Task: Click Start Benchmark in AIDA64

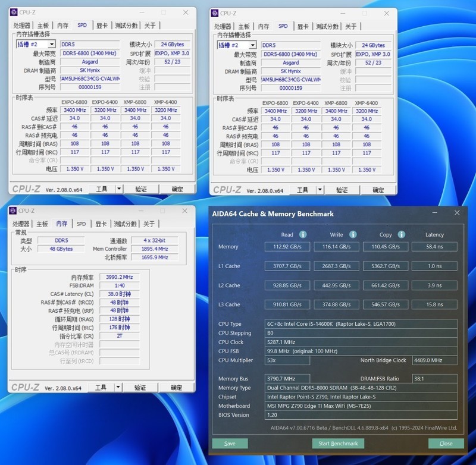Action: click(x=340, y=444)
